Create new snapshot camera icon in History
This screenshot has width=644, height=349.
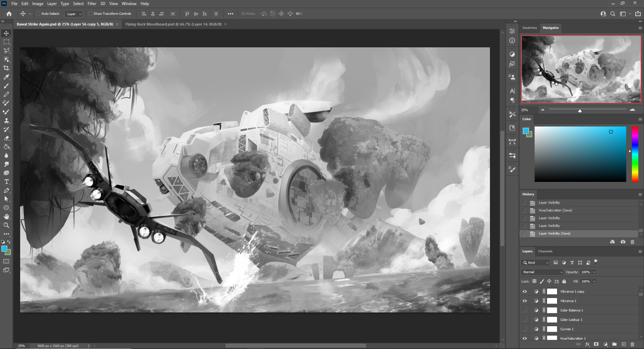click(623, 242)
